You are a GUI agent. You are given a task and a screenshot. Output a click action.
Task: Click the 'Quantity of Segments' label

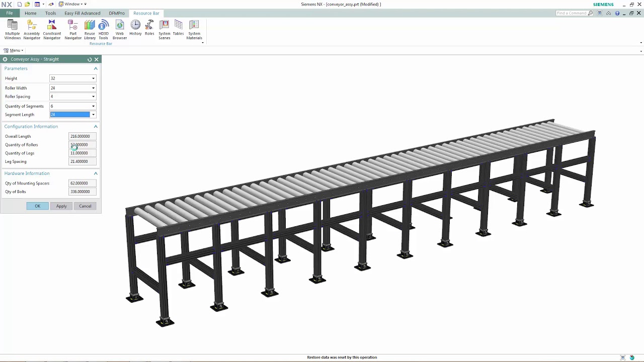point(24,106)
